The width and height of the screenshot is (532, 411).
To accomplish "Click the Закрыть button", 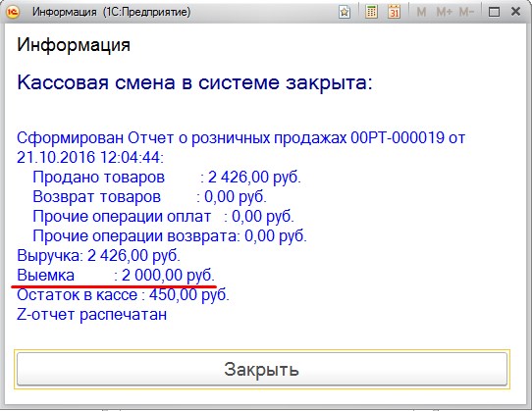I will [262, 369].
